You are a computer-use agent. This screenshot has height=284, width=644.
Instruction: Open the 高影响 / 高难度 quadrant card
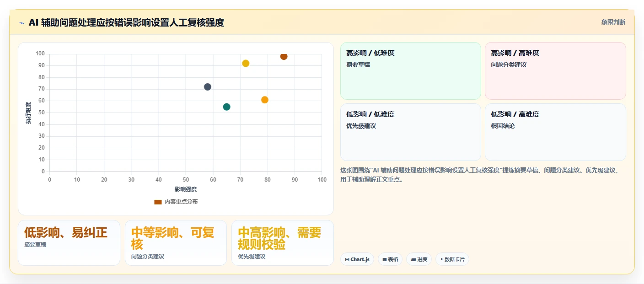tap(555, 71)
